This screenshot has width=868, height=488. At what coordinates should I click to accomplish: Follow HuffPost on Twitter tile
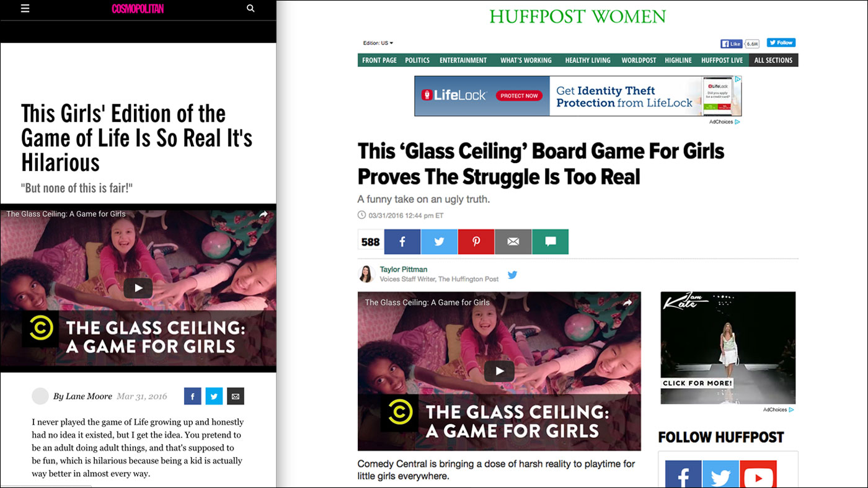(x=720, y=474)
